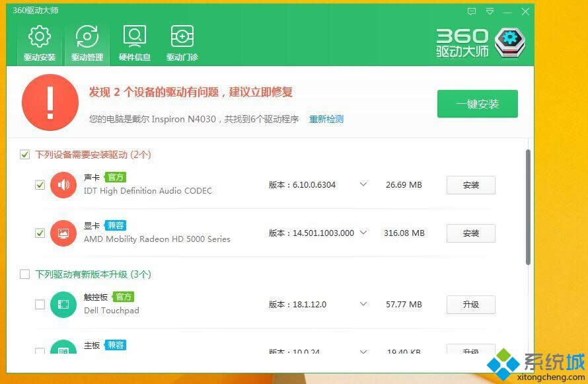Click 升级 for the 主板 driver

(470, 350)
